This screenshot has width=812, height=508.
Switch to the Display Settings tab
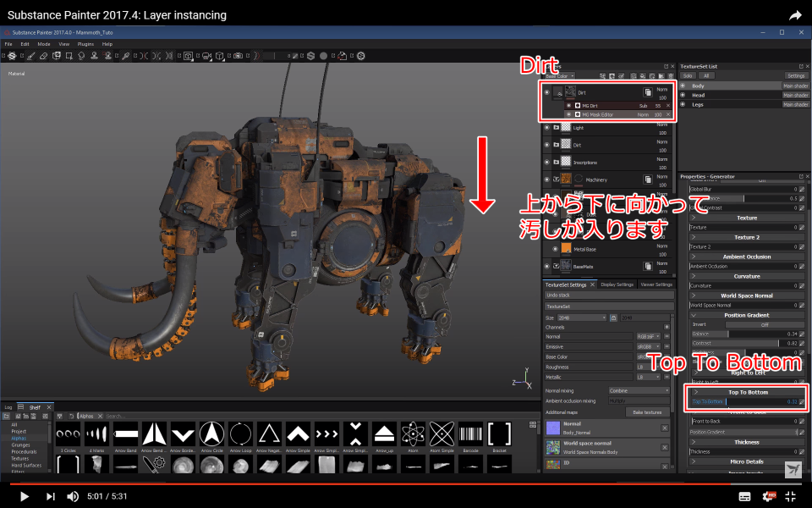(617, 284)
